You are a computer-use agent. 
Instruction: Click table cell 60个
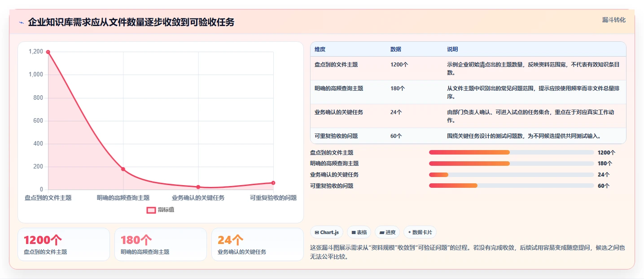click(x=396, y=136)
